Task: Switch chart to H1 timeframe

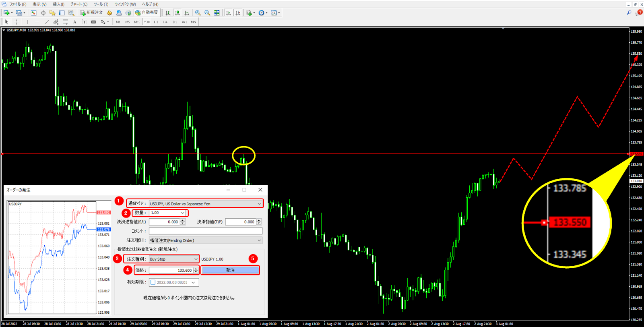Action: [156, 22]
